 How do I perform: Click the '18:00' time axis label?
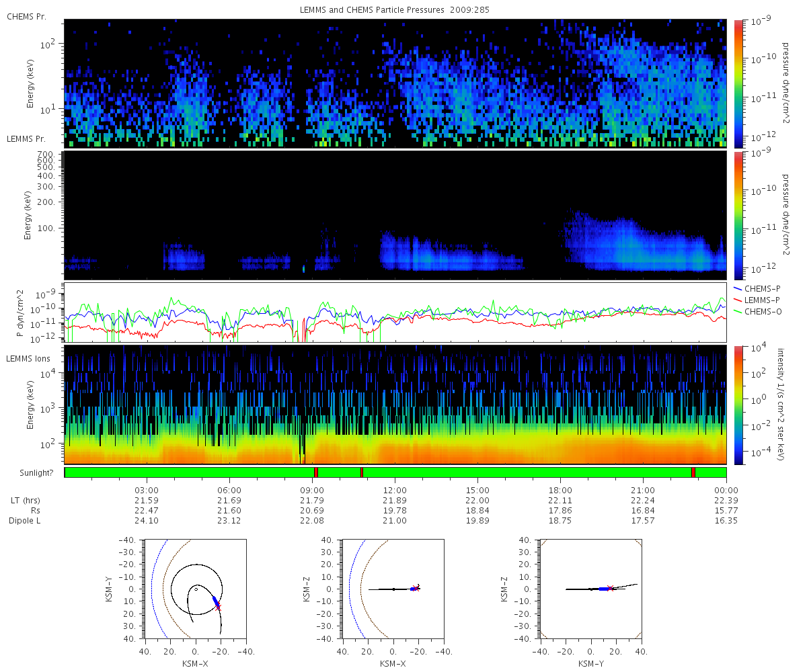pyautogui.click(x=560, y=491)
